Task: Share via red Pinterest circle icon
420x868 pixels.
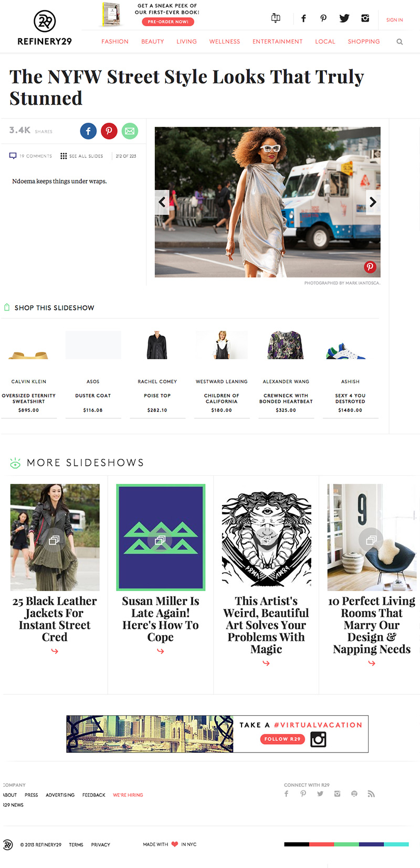Action: coord(109,131)
